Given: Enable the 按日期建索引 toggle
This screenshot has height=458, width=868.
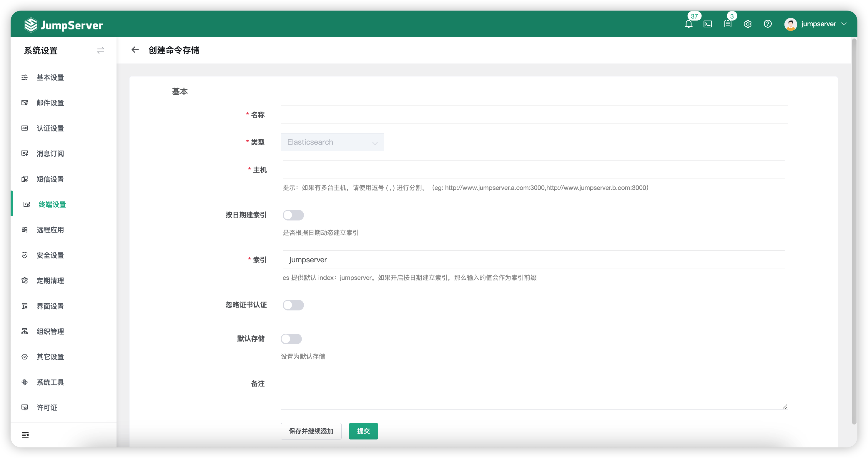Looking at the screenshot, I should (293, 215).
